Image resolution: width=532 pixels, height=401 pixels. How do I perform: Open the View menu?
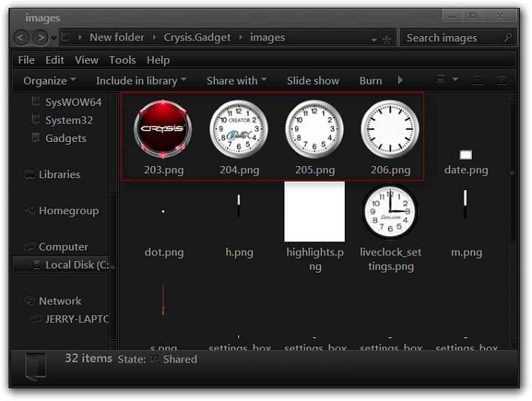(87, 60)
